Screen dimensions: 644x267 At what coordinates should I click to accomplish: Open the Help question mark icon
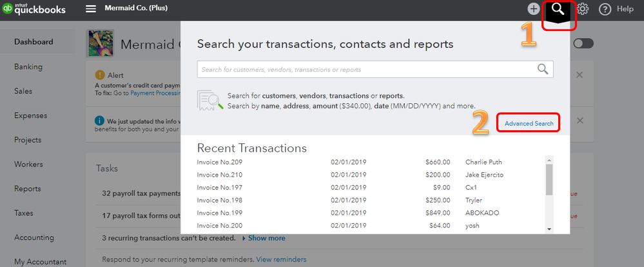605,9
